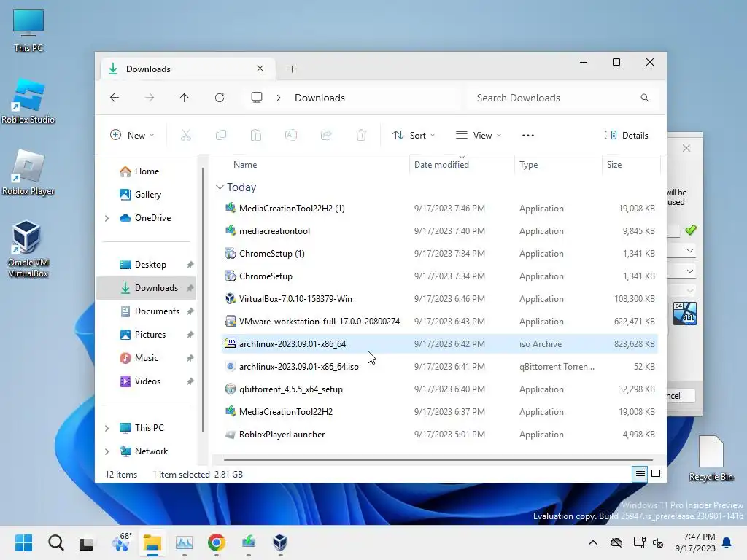The height and width of the screenshot is (560, 747).
Task: Toggle the Details pane
Action: point(627,135)
